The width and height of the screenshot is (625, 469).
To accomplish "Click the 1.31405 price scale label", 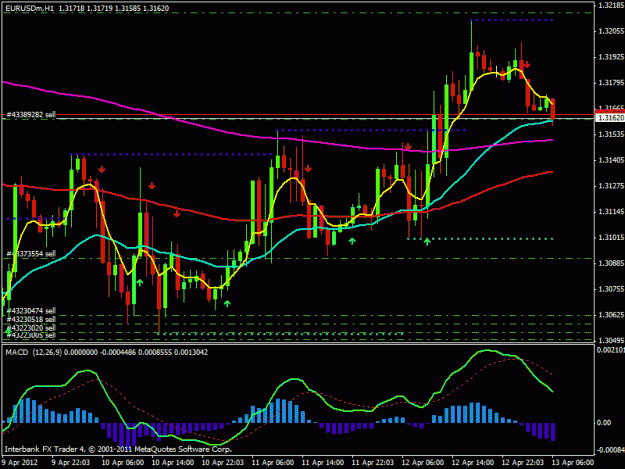I will 611,160.
